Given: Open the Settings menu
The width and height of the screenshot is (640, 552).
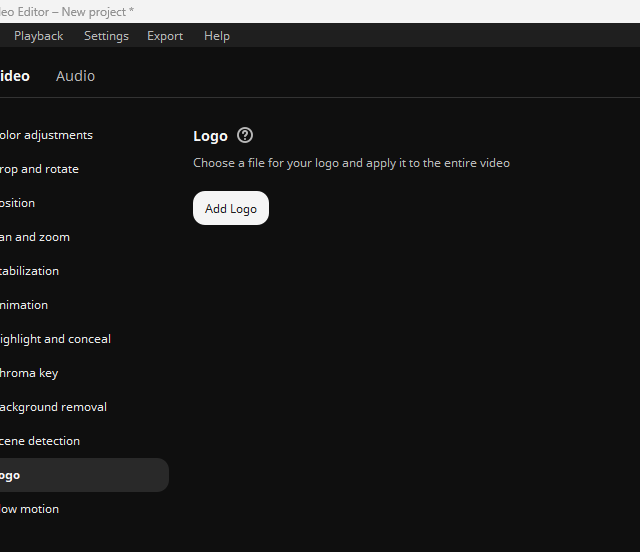Looking at the screenshot, I should click(106, 35).
